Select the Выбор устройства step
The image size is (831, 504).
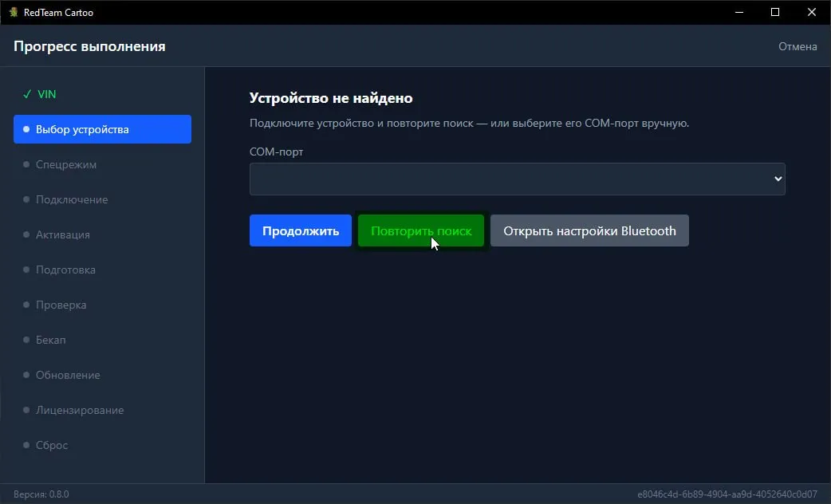pyautogui.click(x=102, y=129)
